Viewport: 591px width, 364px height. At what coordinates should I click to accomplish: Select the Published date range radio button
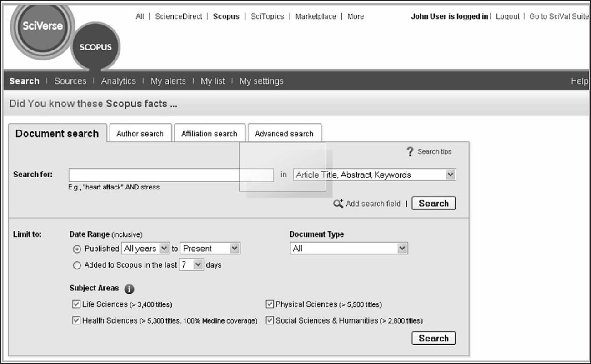tap(77, 249)
